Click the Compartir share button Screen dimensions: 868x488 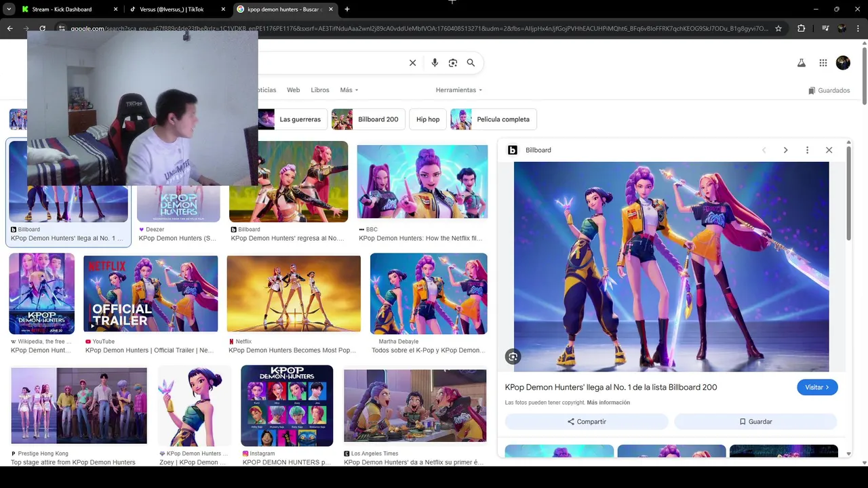pyautogui.click(x=587, y=422)
